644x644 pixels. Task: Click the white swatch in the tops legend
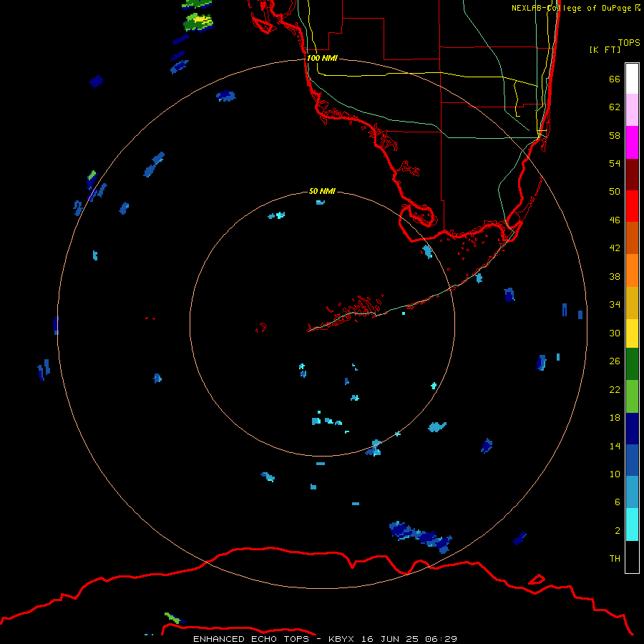[x=632, y=79]
